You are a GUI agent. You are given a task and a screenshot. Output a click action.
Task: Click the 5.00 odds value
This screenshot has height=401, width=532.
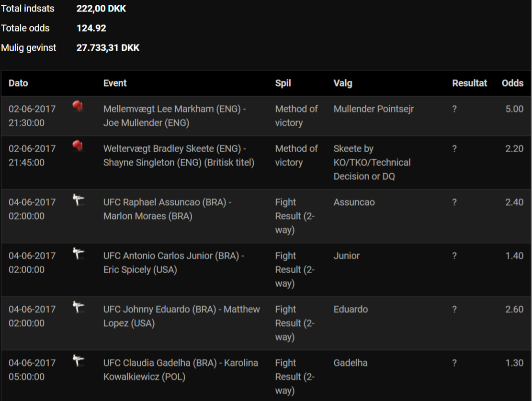514,109
